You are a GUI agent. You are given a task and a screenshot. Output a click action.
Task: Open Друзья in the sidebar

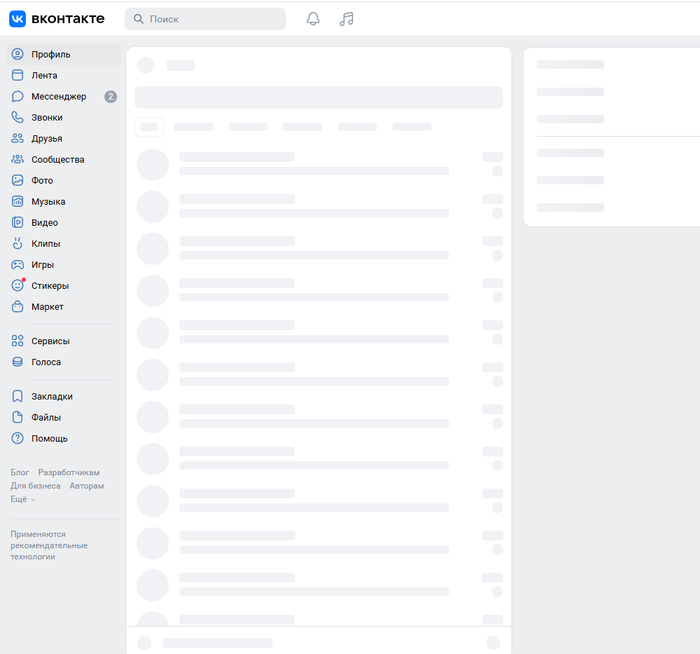(46, 139)
